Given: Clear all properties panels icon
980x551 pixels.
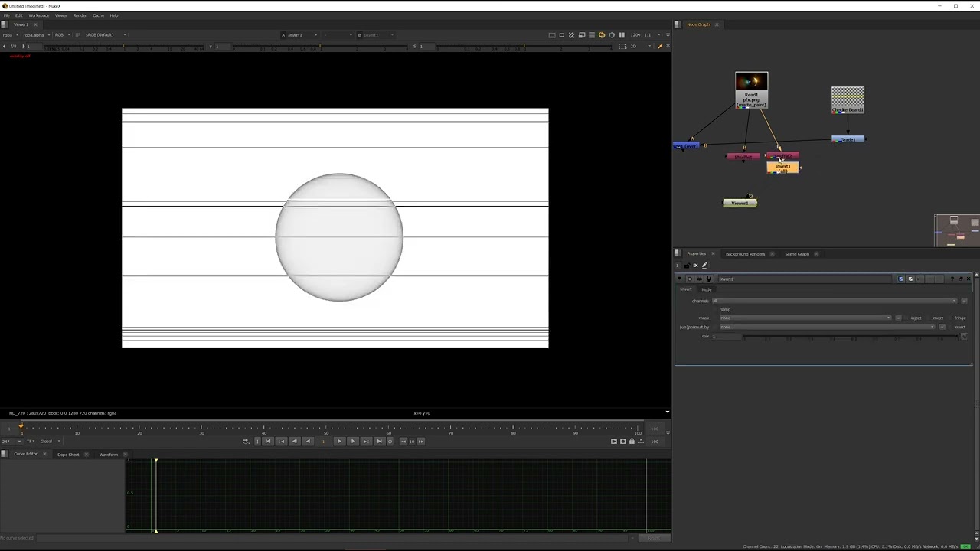Looking at the screenshot, I should (696, 266).
